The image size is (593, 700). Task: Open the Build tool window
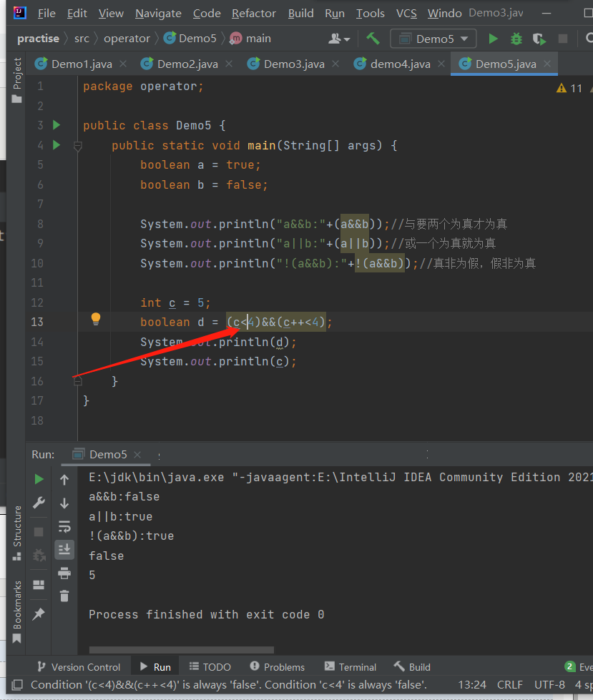[412, 667]
